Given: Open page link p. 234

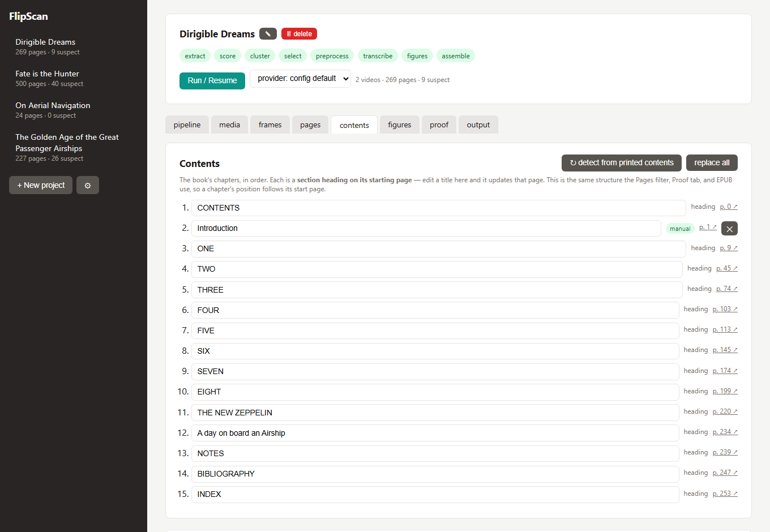Looking at the screenshot, I should point(725,432).
